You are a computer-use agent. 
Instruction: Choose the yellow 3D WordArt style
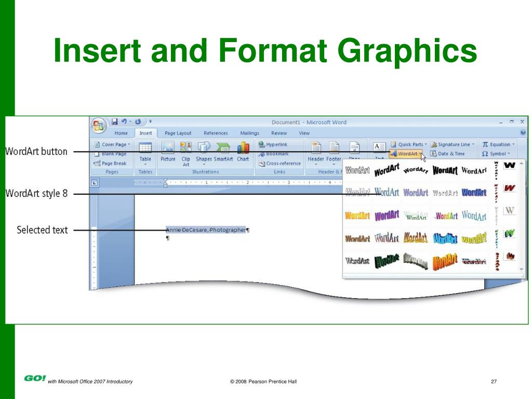[474, 238]
